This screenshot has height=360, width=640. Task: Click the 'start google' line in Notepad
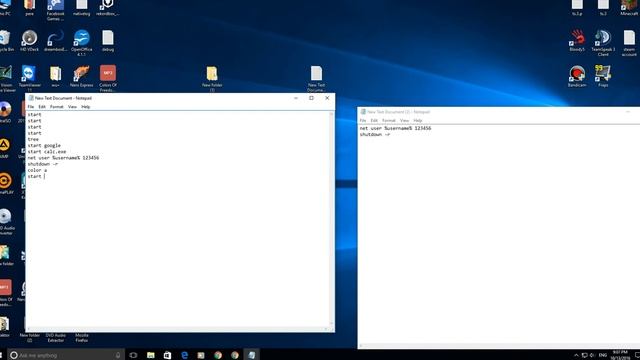(x=44, y=145)
